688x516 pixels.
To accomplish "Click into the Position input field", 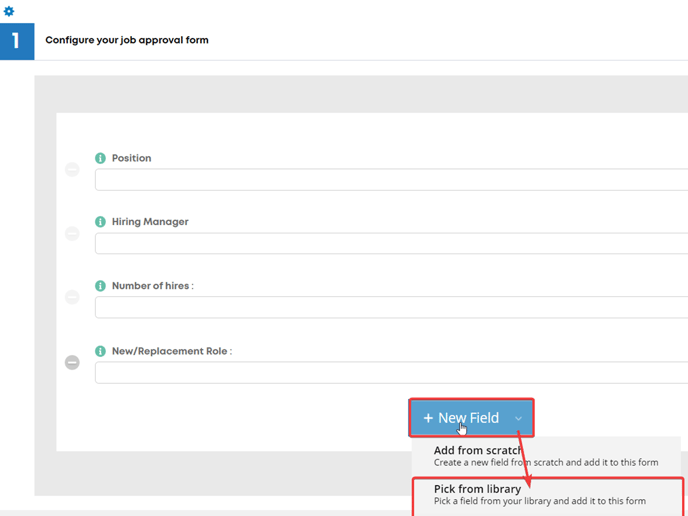I will (391, 179).
